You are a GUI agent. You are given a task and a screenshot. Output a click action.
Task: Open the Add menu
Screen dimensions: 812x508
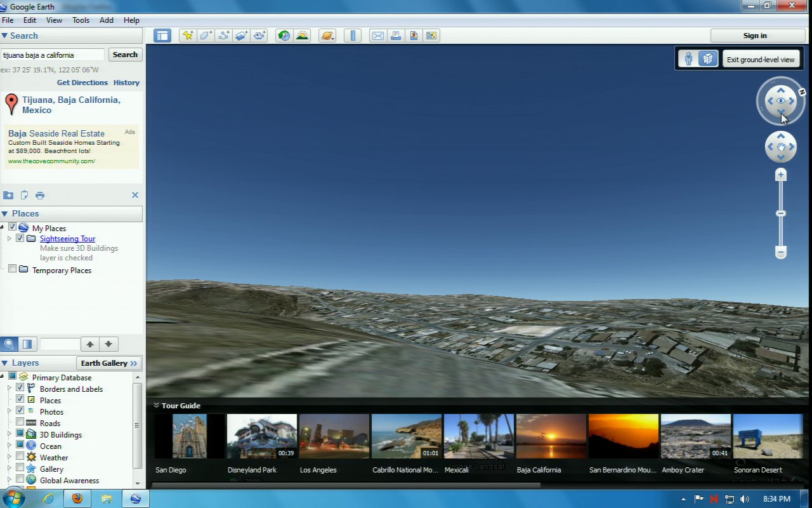pyautogui.click(x=106, y=20)
